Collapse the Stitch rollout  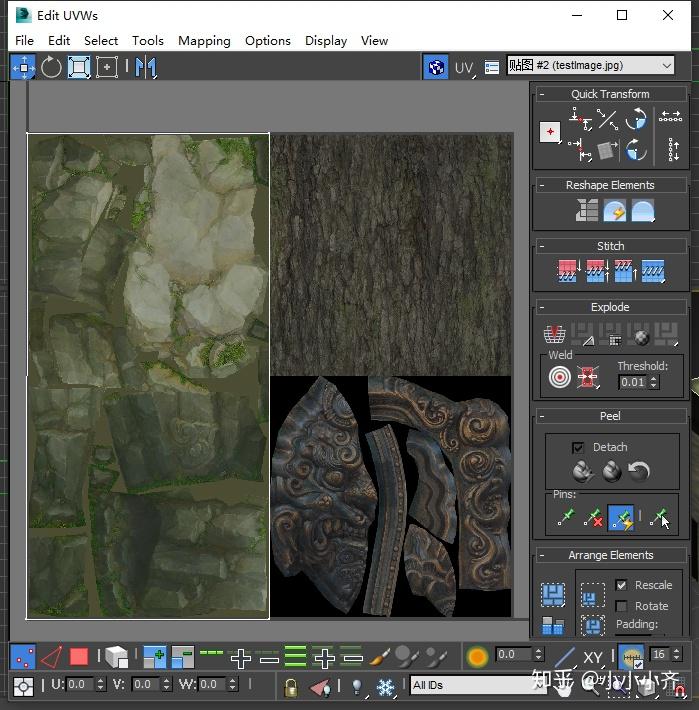click(x=609, y=245)
